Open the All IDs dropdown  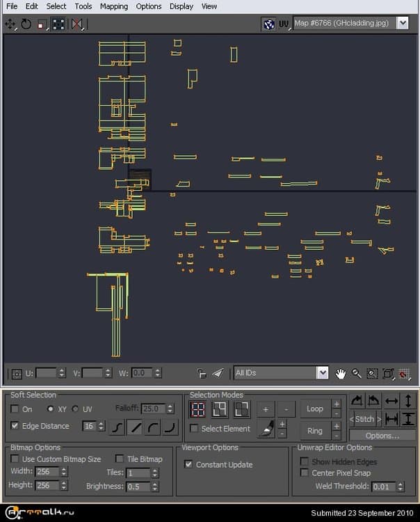click(x=322, y=373)
